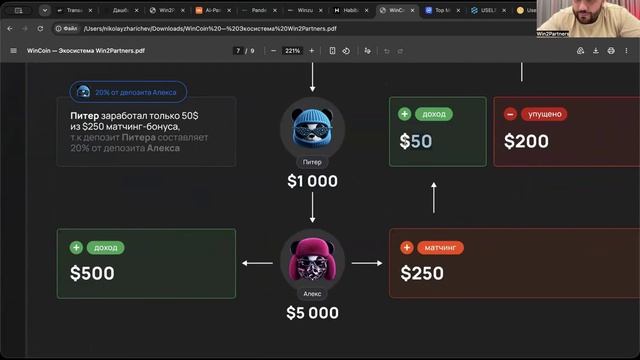This screenshot has width=640, height=360.
Task: Click the '$50' income amount
Action: (416, 141)
